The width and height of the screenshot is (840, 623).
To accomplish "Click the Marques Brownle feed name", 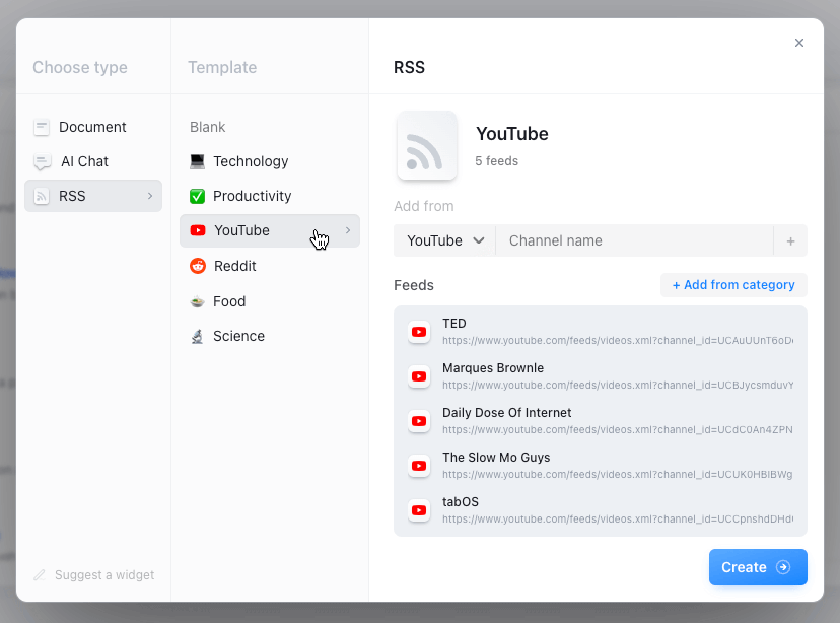I will 493,368.
